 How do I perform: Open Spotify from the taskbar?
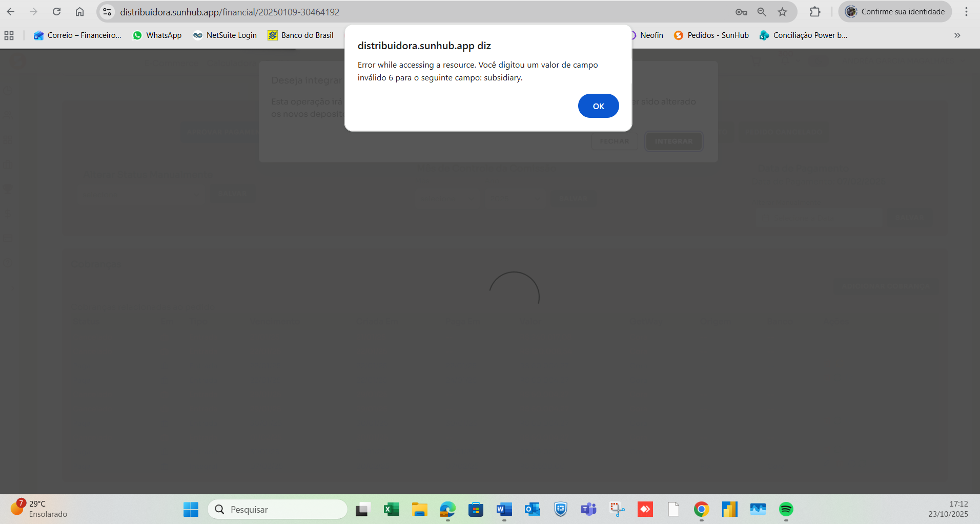coord(786,509)
